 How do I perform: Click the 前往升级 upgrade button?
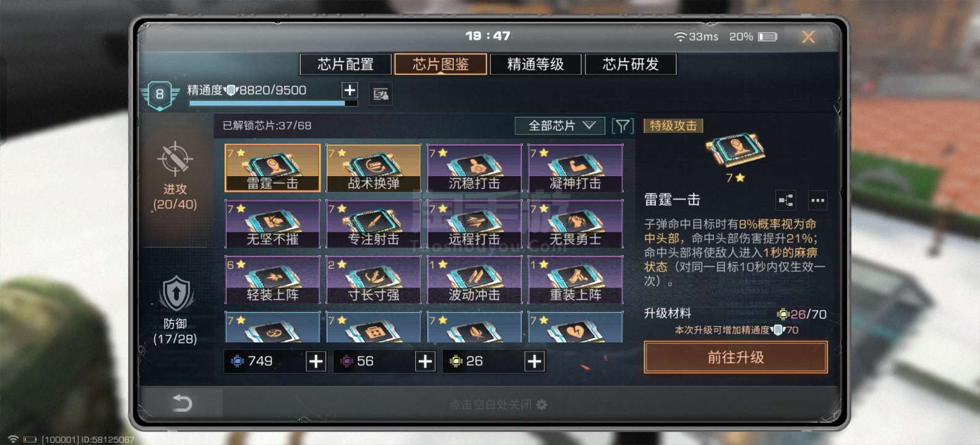pyautogui.click(x=736, y=357)
